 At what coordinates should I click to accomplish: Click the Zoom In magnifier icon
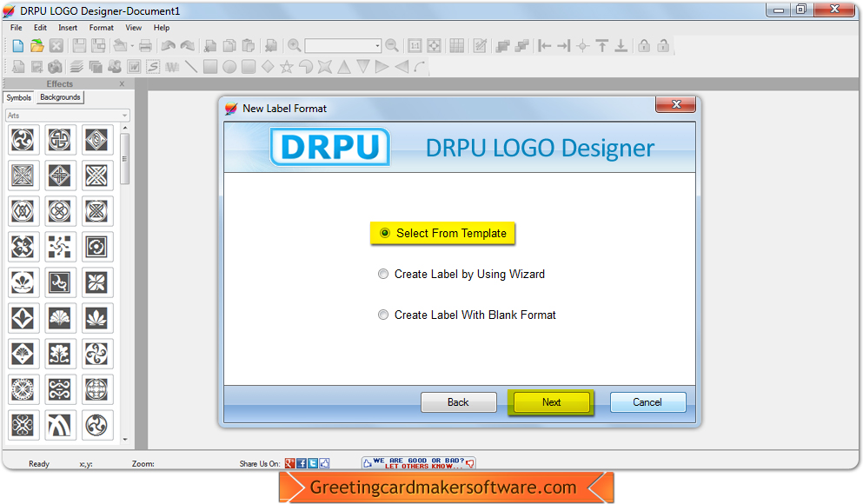(x=295, y=46)
